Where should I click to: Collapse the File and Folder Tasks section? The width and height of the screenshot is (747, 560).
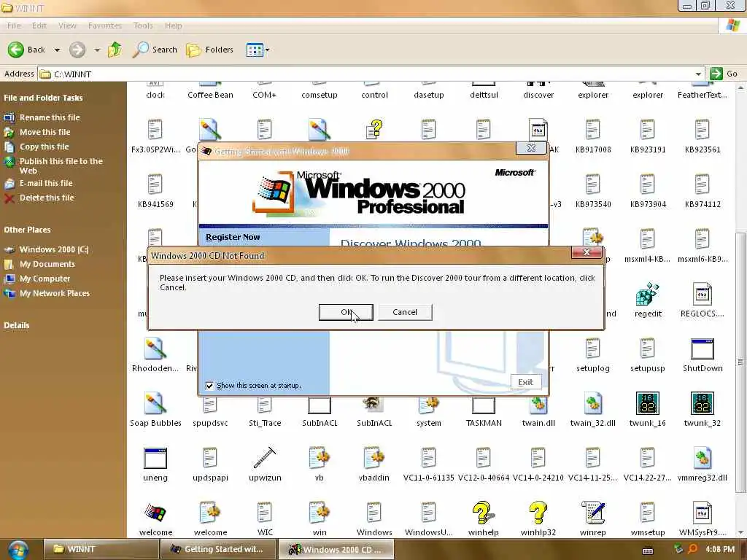coord(43,98)
